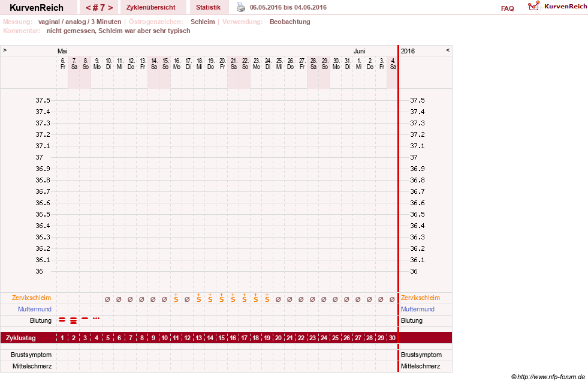Open the nfp-forum.de copyright link

click(x=548, y=377)
